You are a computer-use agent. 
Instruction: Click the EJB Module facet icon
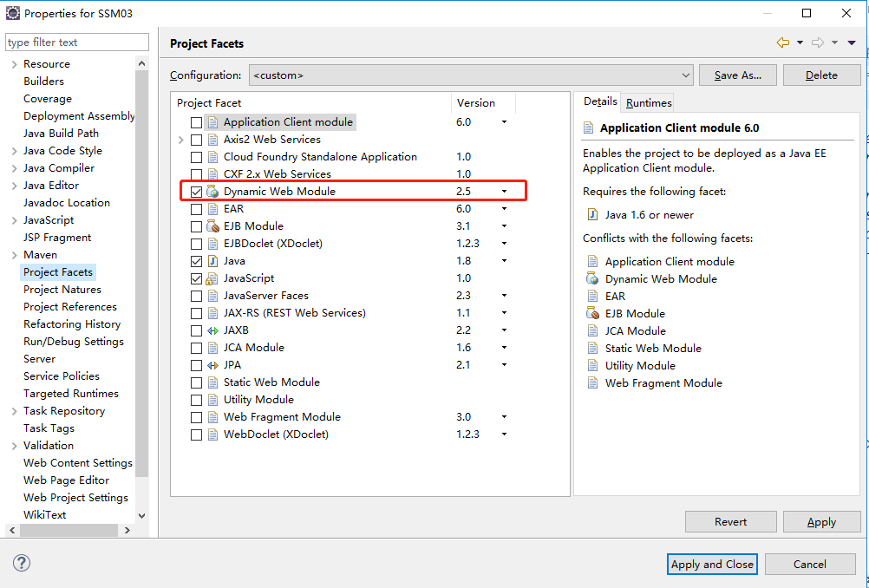click(212, 226)
